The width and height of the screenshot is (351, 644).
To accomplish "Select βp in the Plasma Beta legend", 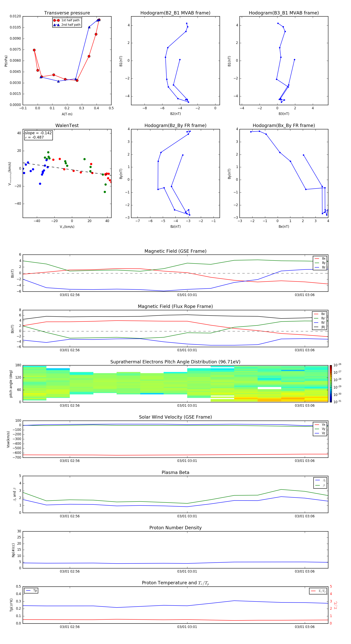I will [x=321, y=480].
